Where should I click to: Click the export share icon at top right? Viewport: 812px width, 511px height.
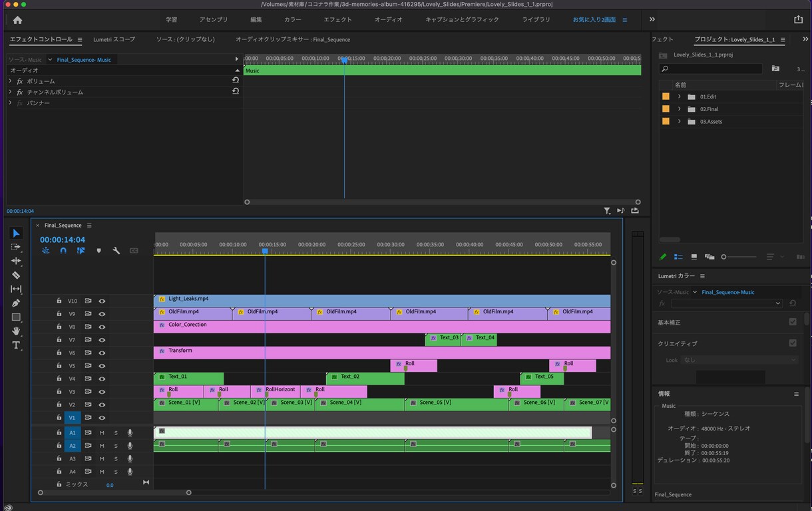798,20
